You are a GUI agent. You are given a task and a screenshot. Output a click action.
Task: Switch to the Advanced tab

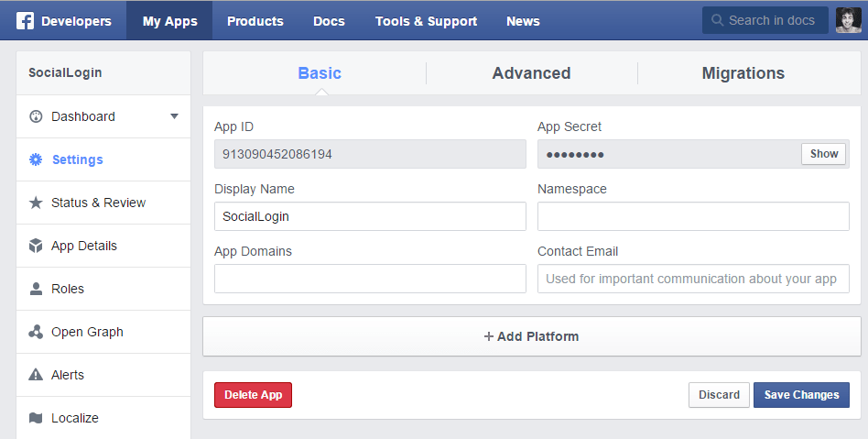coord(531,73)
